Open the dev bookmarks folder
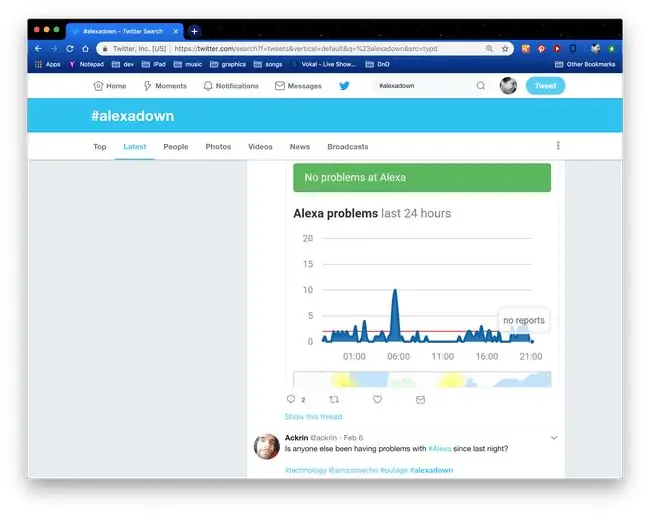 coord(123,64)
